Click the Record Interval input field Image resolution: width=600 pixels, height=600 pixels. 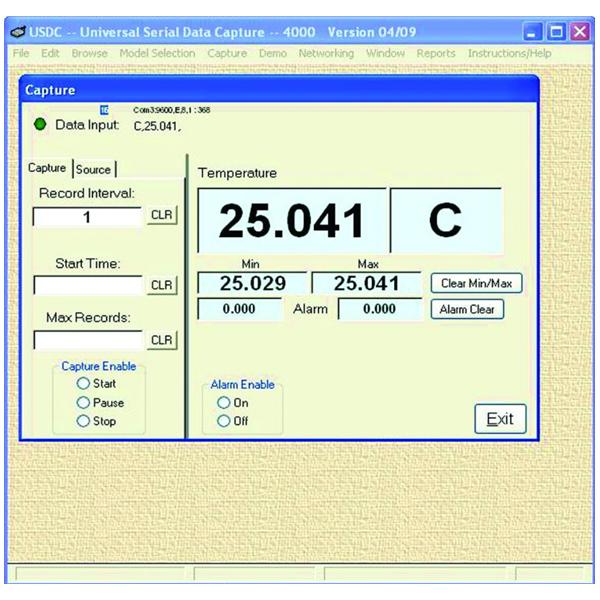[x=87, y=217]
